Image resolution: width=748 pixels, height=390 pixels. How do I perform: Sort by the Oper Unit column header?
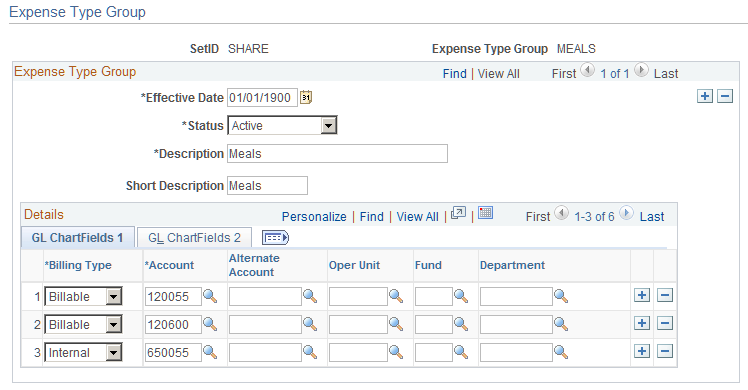(x=354, y=265)
